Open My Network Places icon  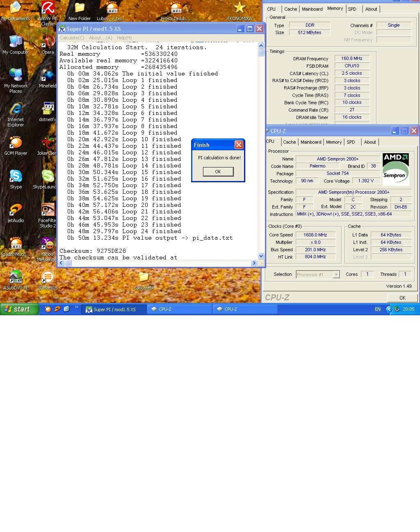tap(16, 80)
